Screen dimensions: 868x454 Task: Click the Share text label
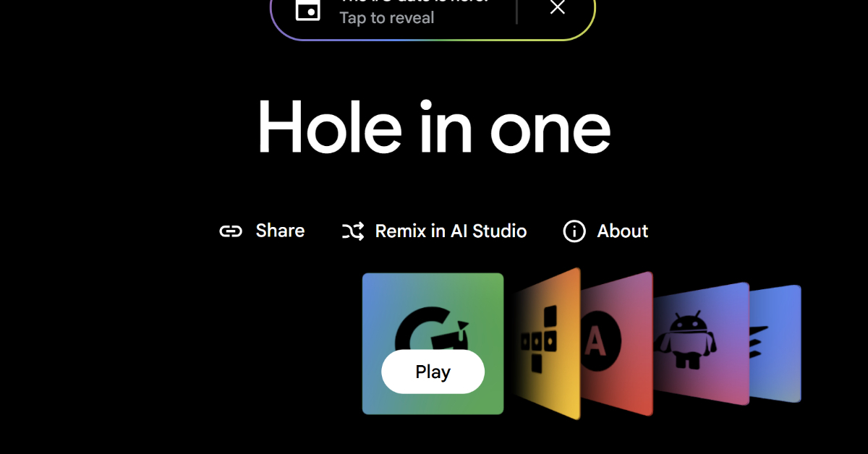pos(280,231)
